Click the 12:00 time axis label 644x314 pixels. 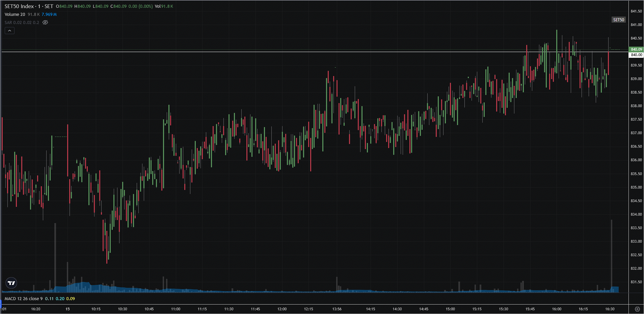(282, 309)
